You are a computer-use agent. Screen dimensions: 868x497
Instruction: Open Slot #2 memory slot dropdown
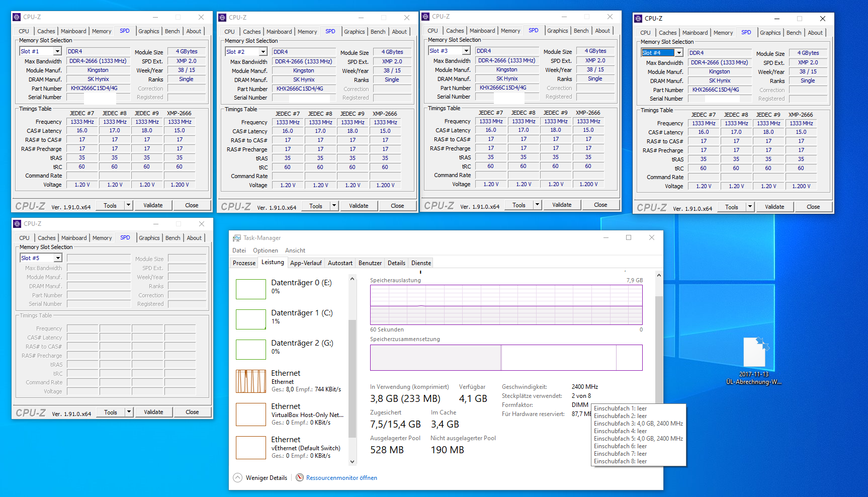263,52
